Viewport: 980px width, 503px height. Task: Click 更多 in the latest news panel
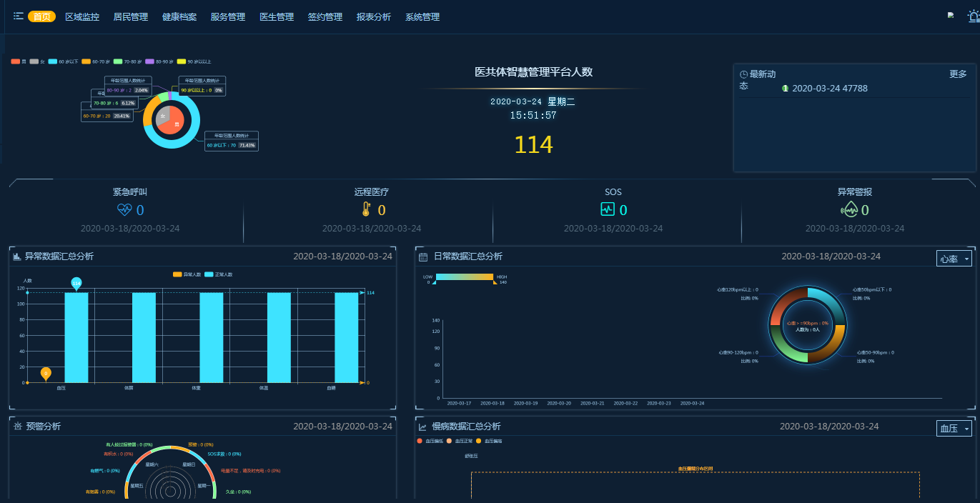tap(958, 74)
